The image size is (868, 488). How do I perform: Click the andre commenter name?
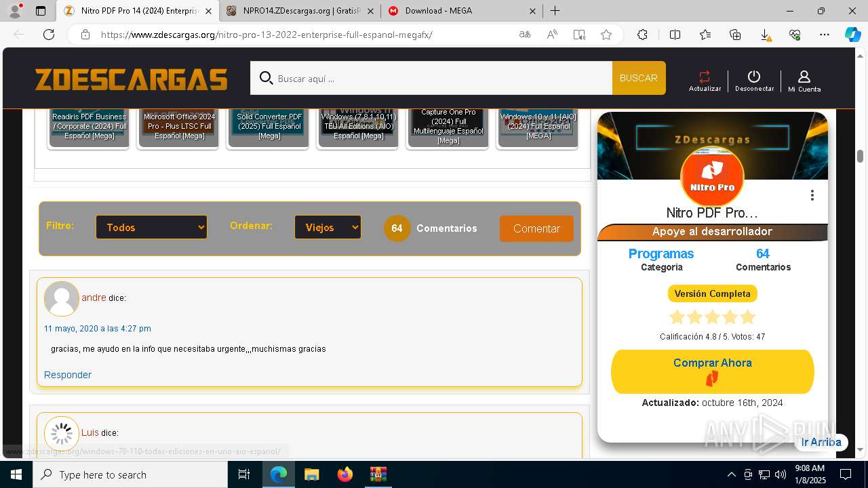click(94, 298)
